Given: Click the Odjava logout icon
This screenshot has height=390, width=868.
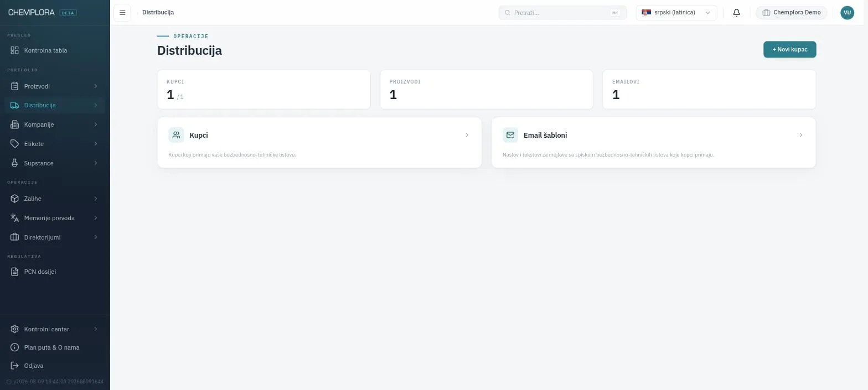Looking at the screenshot, I should point(15,366).
